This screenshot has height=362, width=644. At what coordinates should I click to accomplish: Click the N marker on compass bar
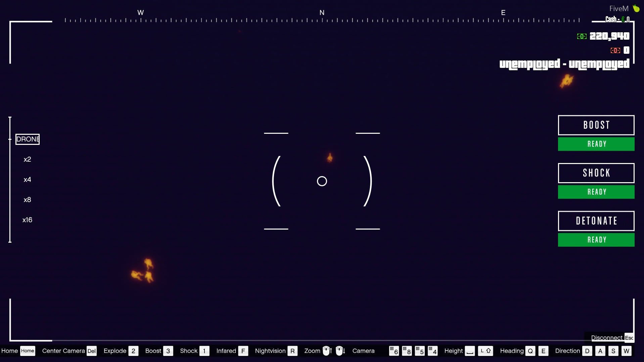click(x=322, y=13)
